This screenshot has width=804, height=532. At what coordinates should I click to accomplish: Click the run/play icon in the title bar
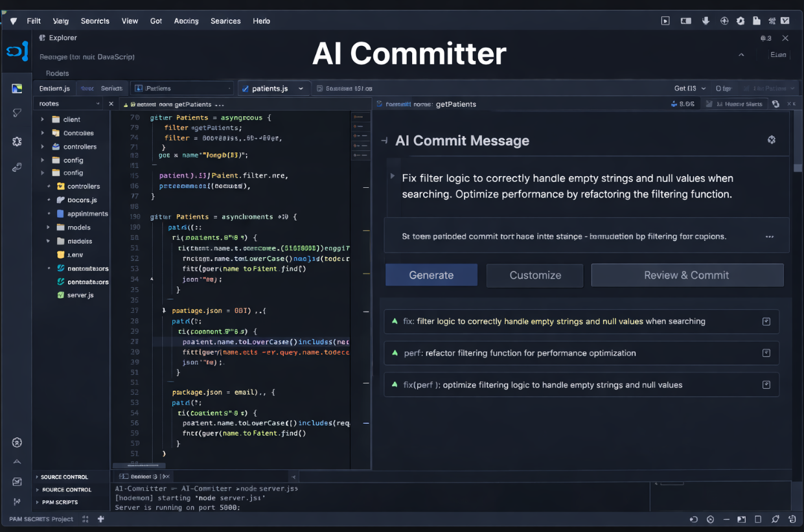pos(665,21)
